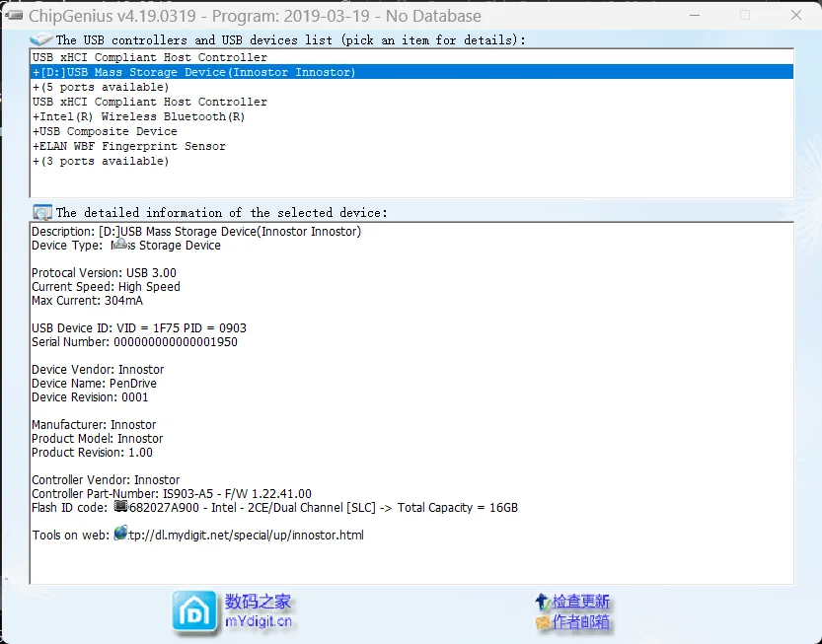
Task: Click the USB drive icon beside devices list heading
Action: [40, 39]
